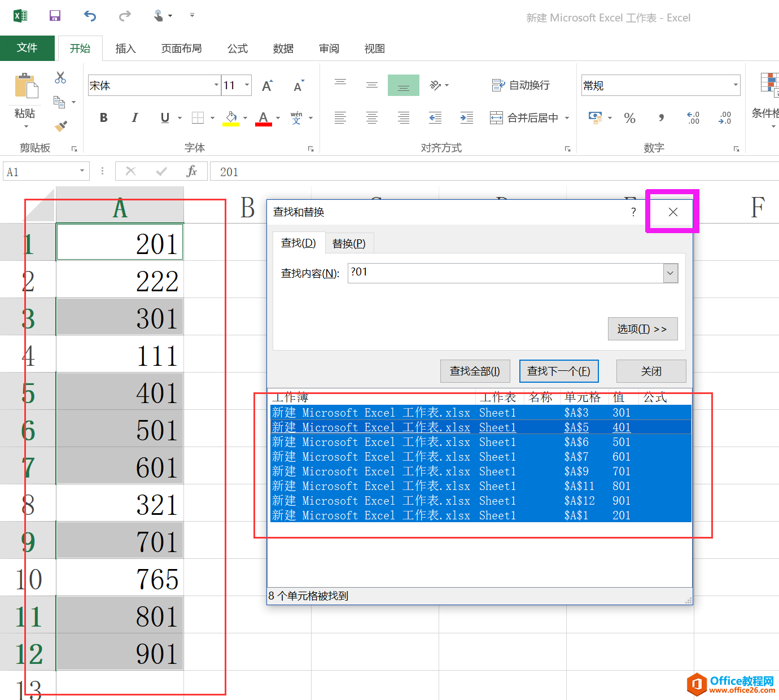779x700 pixels.
Task: Click 选项(T) >> Options button
Action: pos(642,329)
